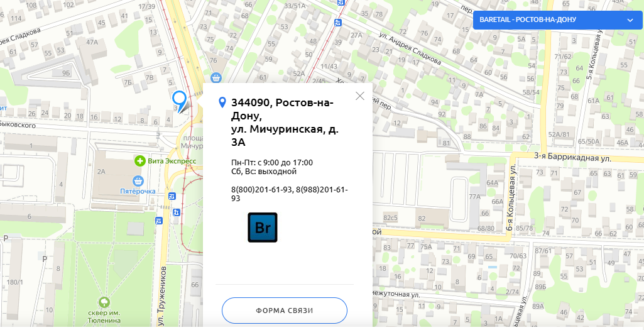644x330 pixels.
Task: Click house number 65/50А on the map
Action: point(589,142)
